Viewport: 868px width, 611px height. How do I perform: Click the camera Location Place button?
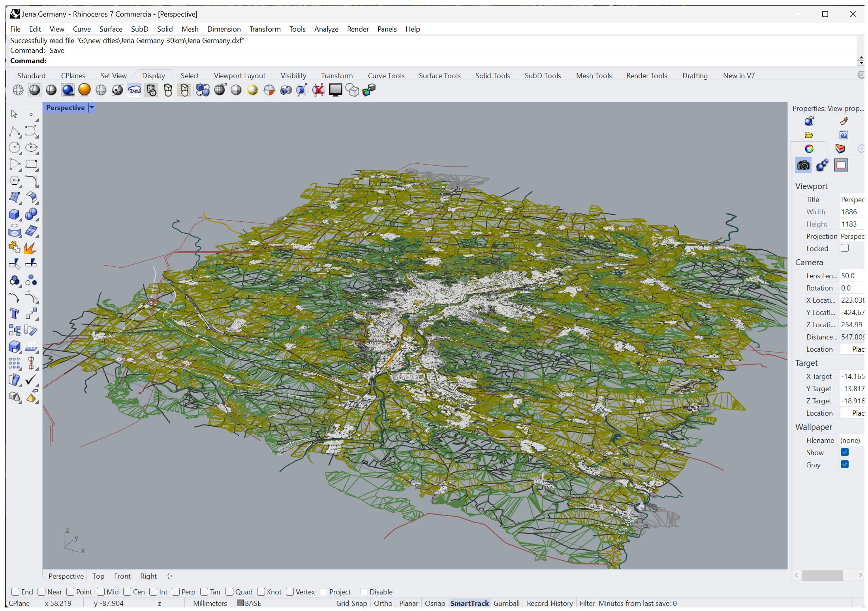pos(853,349)
